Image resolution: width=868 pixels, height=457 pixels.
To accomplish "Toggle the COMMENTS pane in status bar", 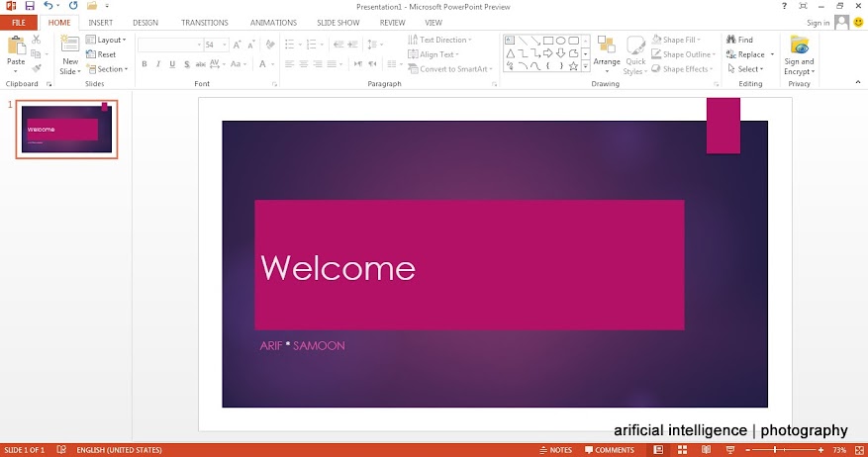I will [x=610, y=450].
